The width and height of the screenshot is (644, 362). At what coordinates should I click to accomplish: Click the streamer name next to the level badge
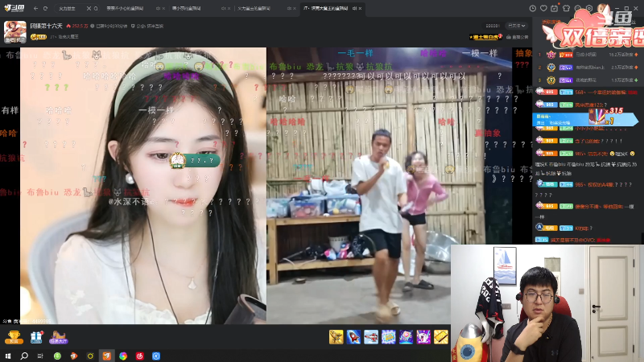coord(64,37)
